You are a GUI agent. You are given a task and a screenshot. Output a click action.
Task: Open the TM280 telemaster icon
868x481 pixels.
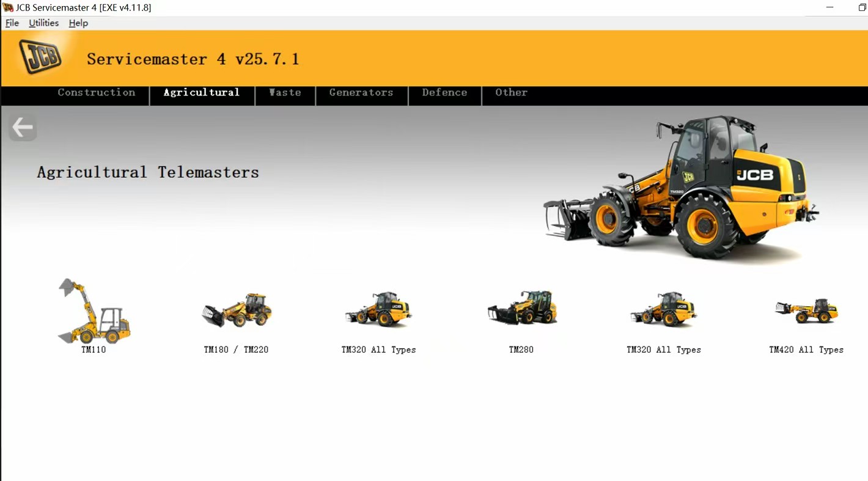tap(521, 307)
